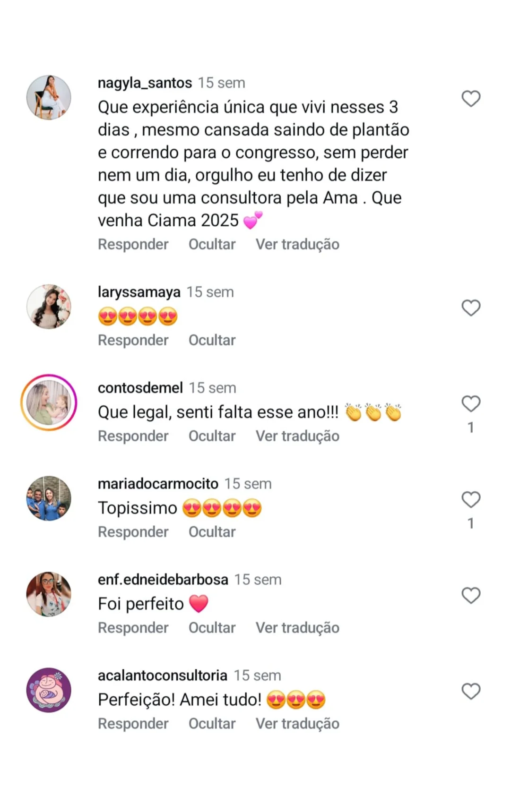Tap heart on acalantoconsultoria's comment
This screenshot has width=511, height=812.
click(x=471, y=692)
